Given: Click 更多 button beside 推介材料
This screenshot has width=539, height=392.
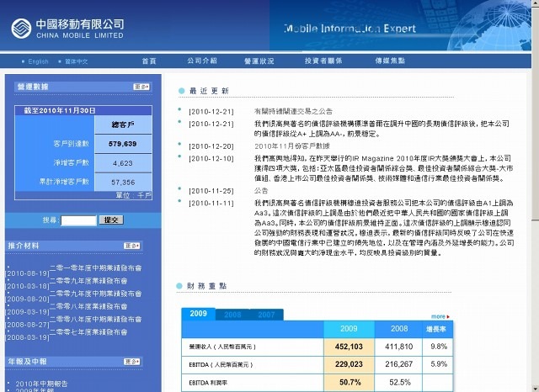Looking at the screenshot, I should 132,246.
